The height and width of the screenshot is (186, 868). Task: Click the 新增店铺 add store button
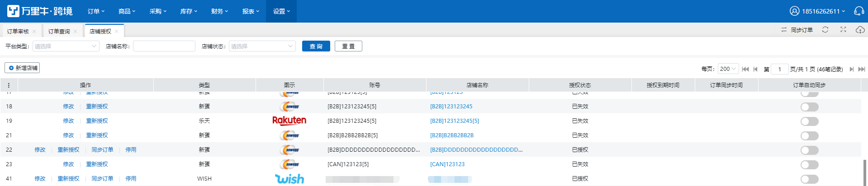[x=22, y=68]
